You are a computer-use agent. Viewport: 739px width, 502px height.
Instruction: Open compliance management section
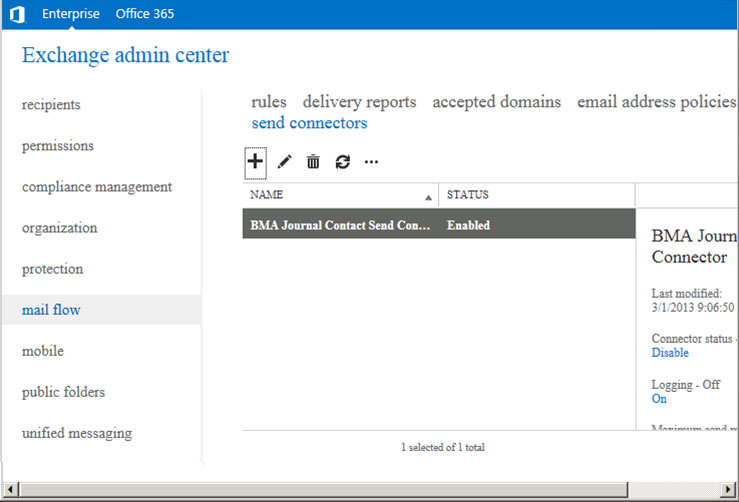click(97, 187)
